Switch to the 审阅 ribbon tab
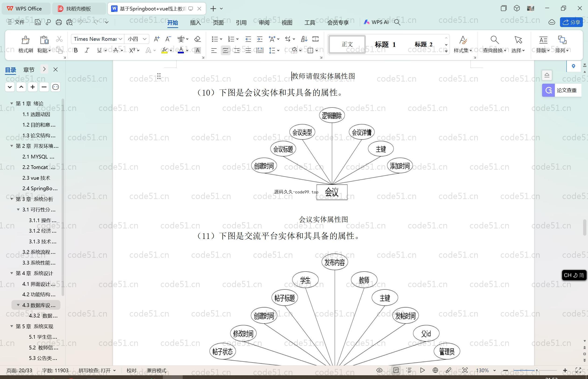Screen dimensions: 588x379 pyautogui.click(x=264, y=22)
